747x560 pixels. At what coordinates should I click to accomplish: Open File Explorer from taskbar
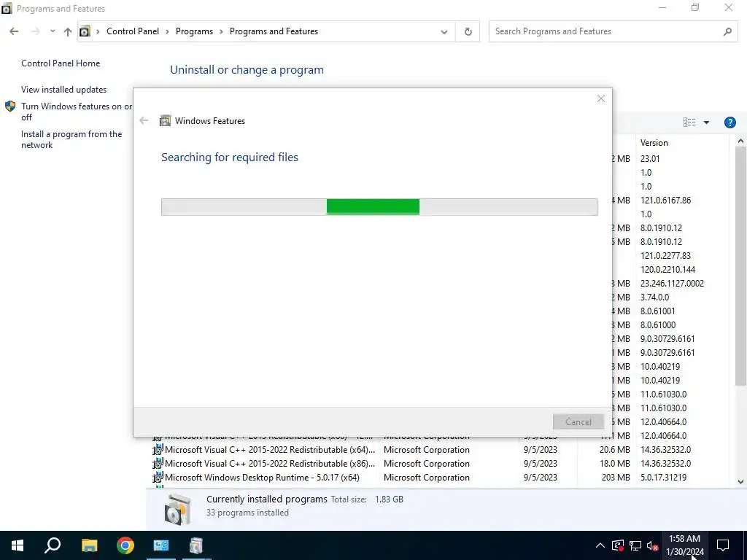[x=89, y=545]
